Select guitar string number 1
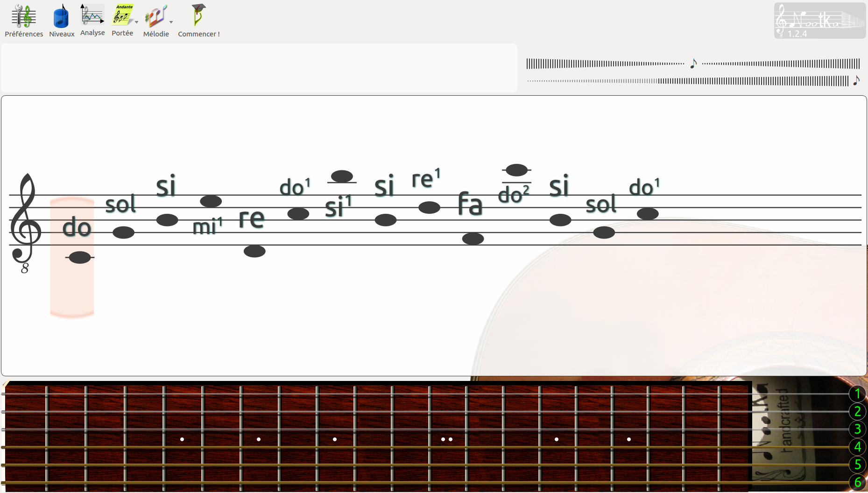This screenshot has width=868, height=493. [x=857, y=394]
